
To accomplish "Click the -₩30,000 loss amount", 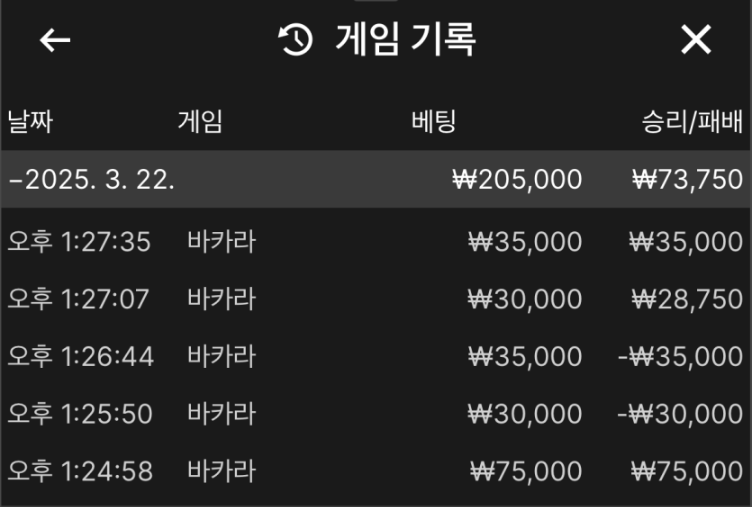I will tap(680, 414).
